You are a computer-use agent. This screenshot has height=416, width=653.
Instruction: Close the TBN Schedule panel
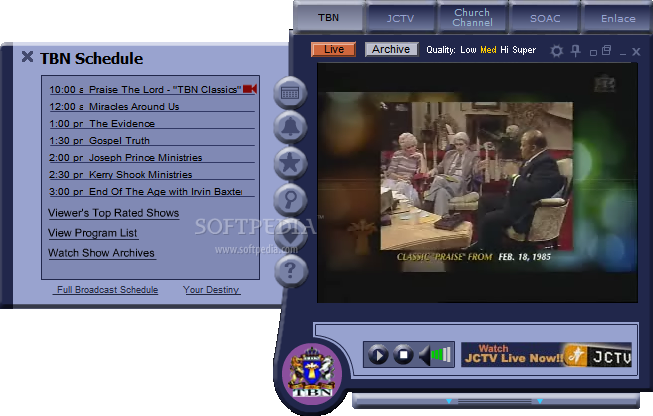(27, 56)
